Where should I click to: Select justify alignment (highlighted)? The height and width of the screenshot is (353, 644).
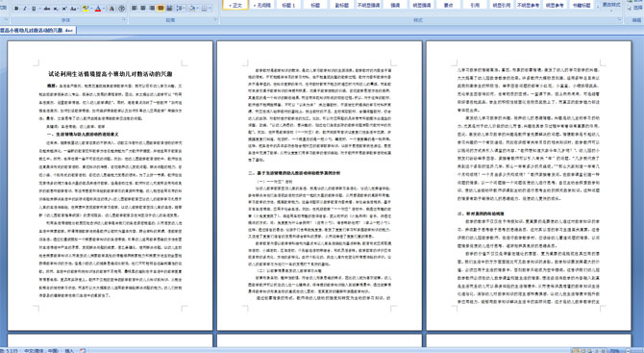point(161,9)
